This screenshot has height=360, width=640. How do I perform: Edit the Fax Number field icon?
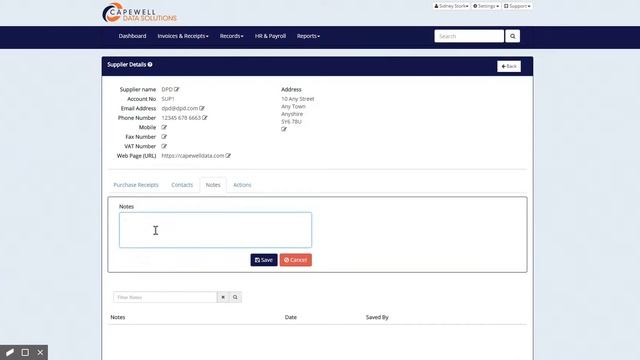coord(164,137)
